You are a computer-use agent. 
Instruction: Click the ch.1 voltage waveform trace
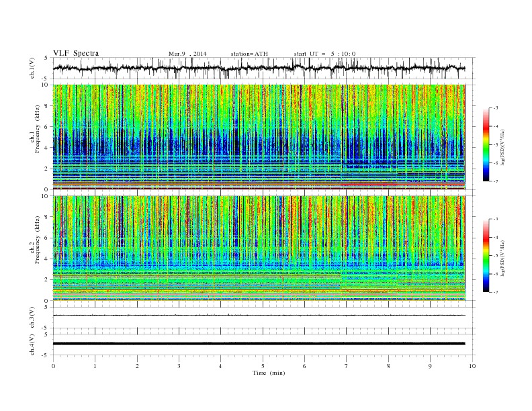259,68
